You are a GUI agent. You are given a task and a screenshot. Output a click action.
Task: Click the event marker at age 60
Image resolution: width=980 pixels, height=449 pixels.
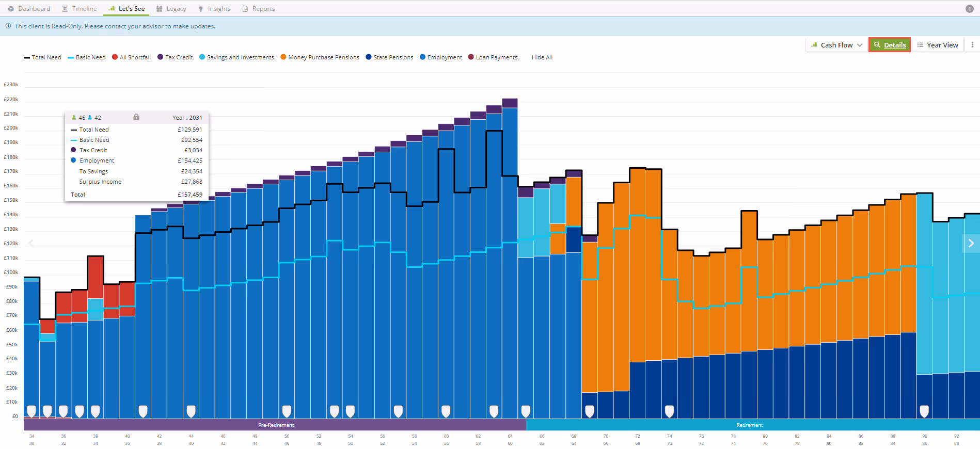446,411
